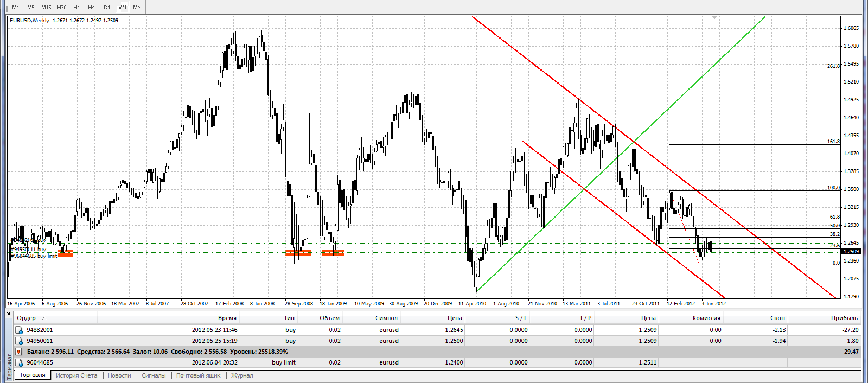Viewport: 868px width, 383px height.
Task: Click the red arrow icon in balance row
Action: (x=20, y=352)
